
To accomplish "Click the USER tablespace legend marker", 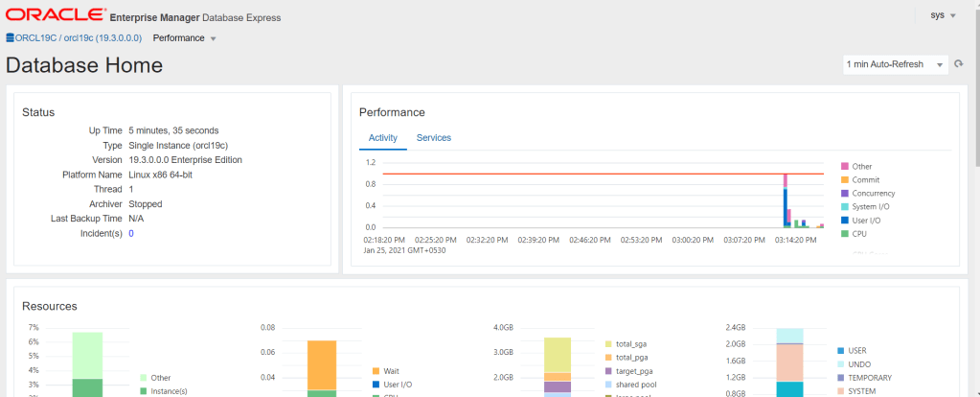I will (x=840, y=351).
